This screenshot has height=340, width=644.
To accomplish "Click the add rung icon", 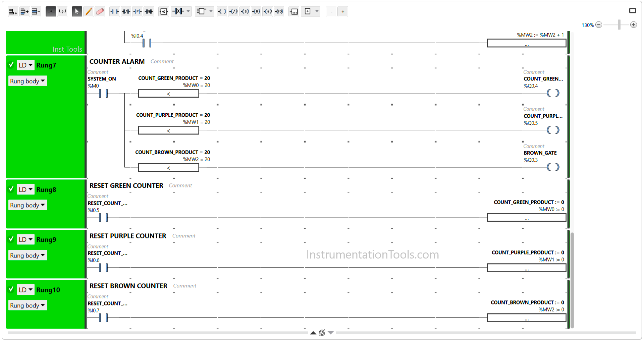I will pyautogui.click(x=13, y=11).
